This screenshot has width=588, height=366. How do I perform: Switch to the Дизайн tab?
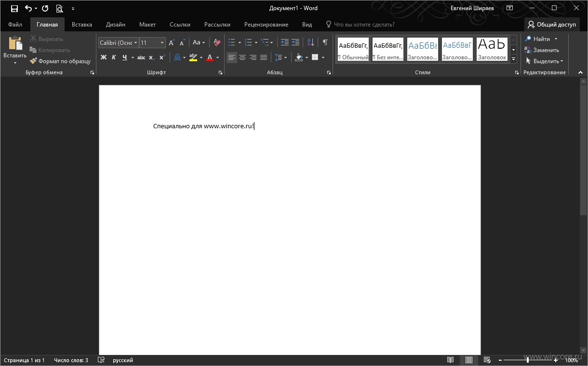click(116, 25)
